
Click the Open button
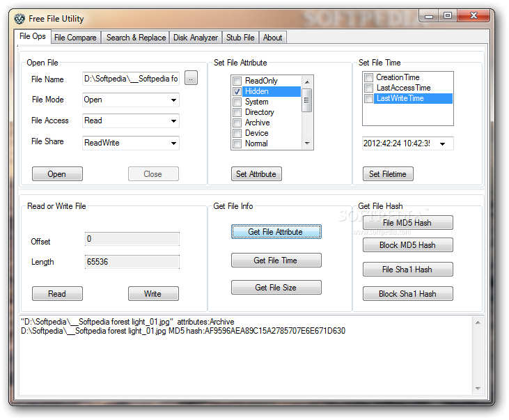[x=57, y=174]
